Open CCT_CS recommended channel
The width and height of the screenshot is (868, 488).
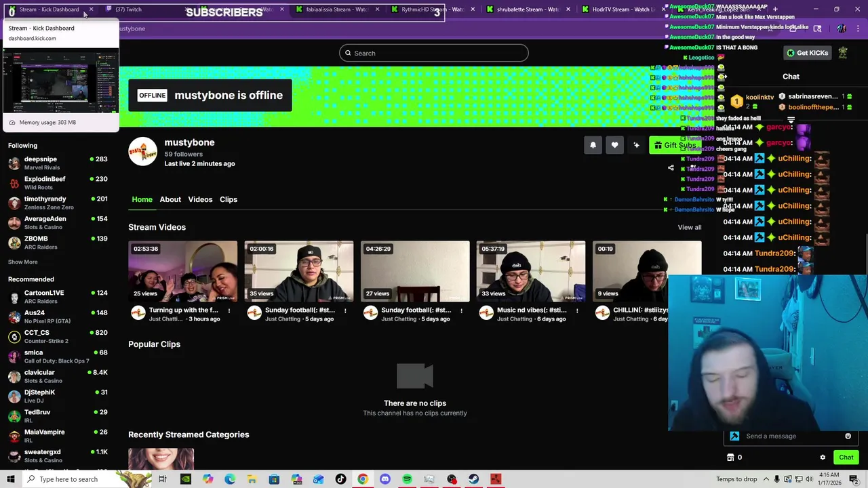click(x=58, y=336)
